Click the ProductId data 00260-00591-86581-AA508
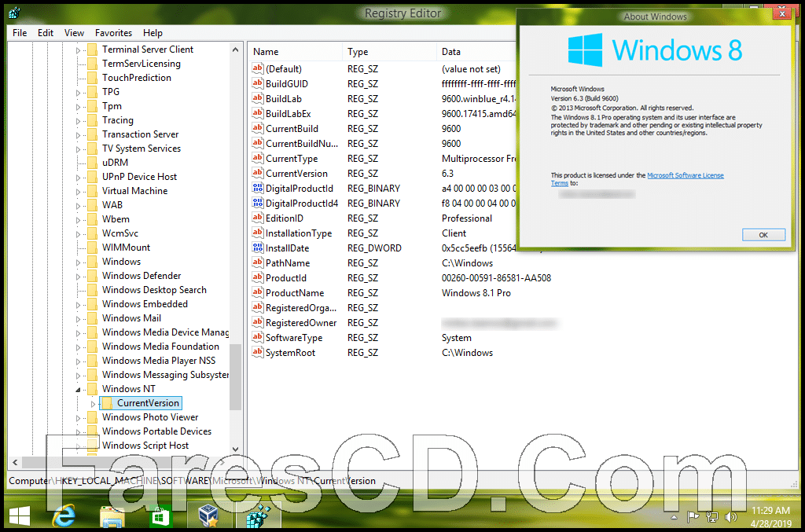 pos(496,277)
